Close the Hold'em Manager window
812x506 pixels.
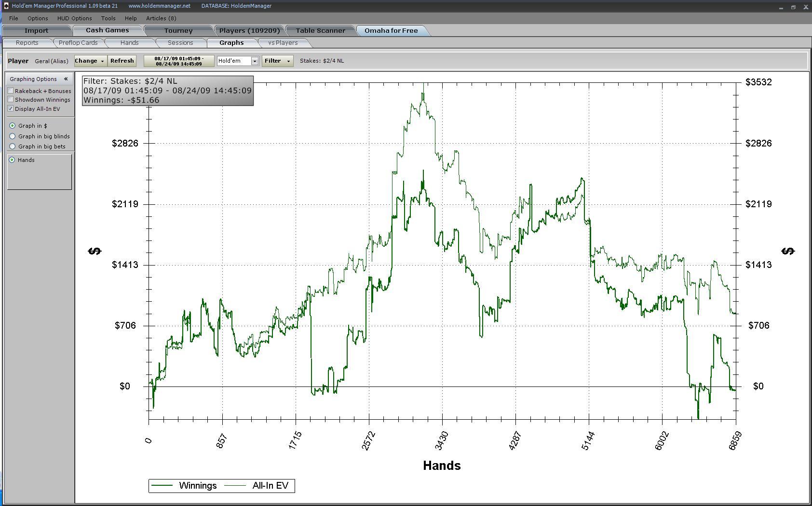pyautogui.click(x=806, y=7)
